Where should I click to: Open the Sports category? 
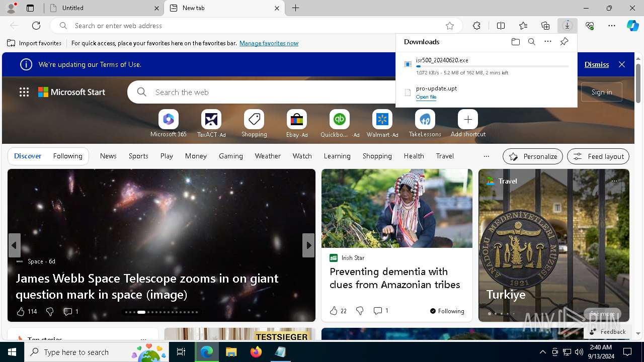click(x=138, y=156)
